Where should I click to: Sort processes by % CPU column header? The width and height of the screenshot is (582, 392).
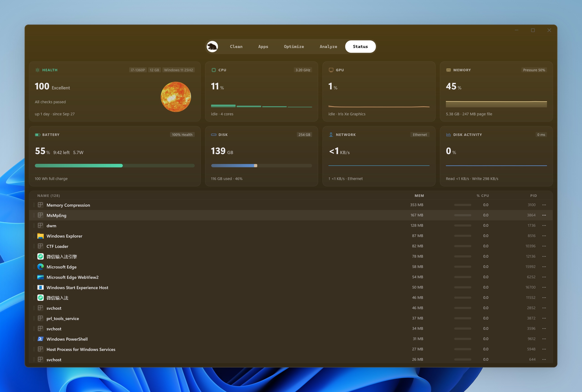click(x=482, y=196)
